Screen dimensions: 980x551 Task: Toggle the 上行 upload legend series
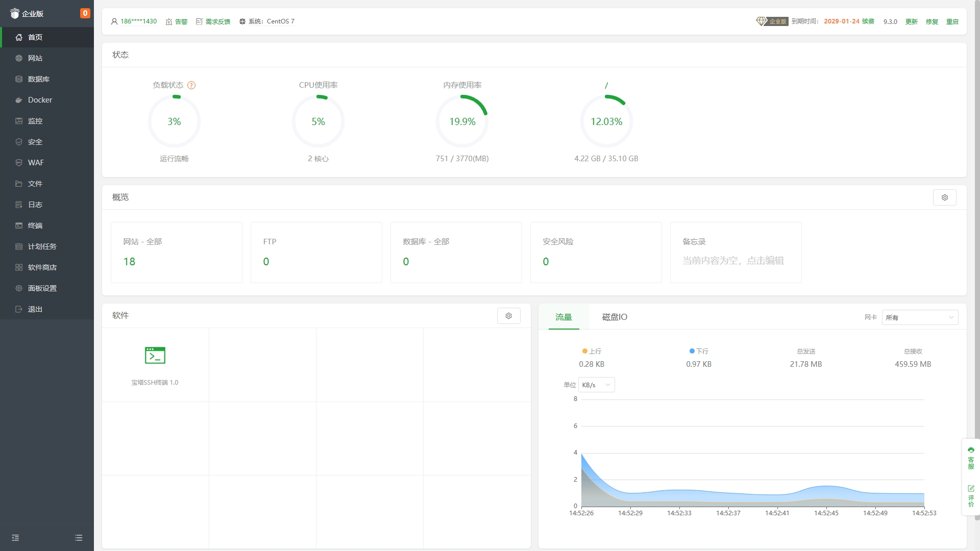pyautogui.click(x=592, y=352)
